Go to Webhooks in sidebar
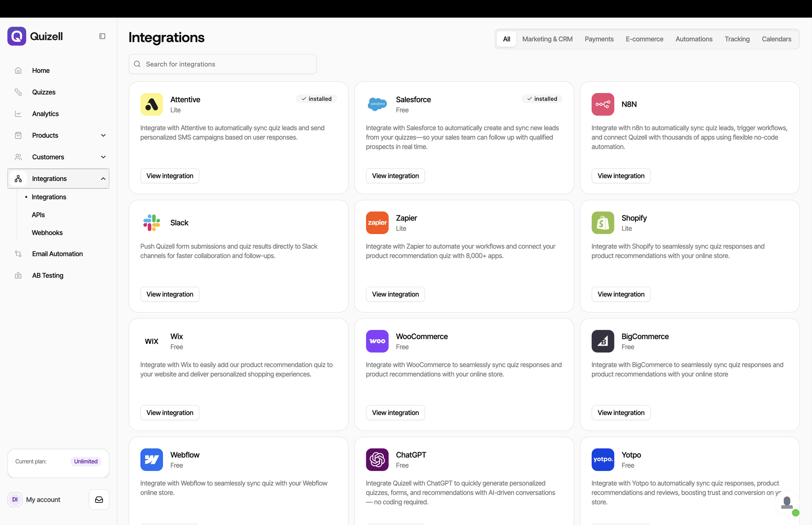This screenshot has height=525, width=812. pos(47,233)
